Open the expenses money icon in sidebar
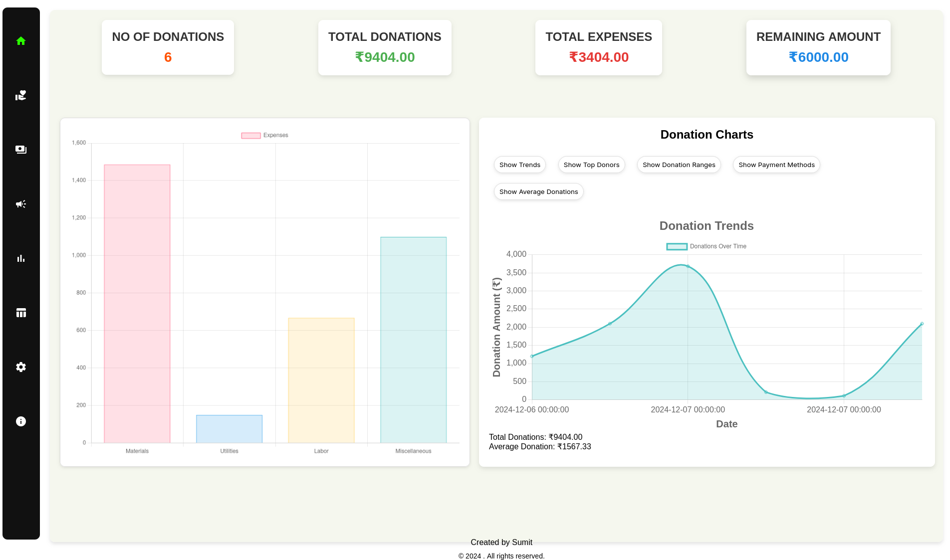 tap(21, 150)
